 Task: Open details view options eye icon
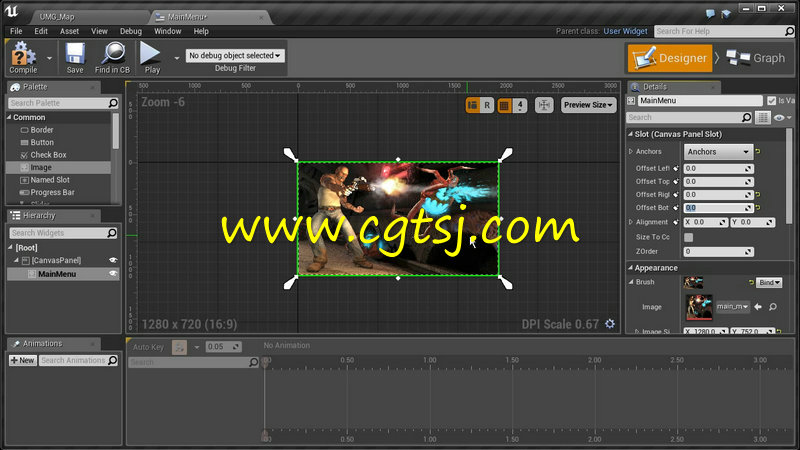pyautogui.click(x=781, y=118)
